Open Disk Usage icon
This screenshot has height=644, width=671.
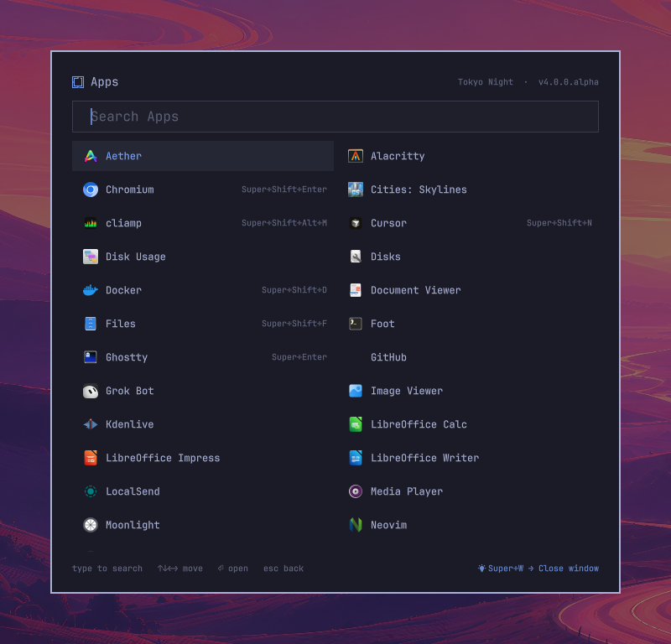[x=91, y=257]
